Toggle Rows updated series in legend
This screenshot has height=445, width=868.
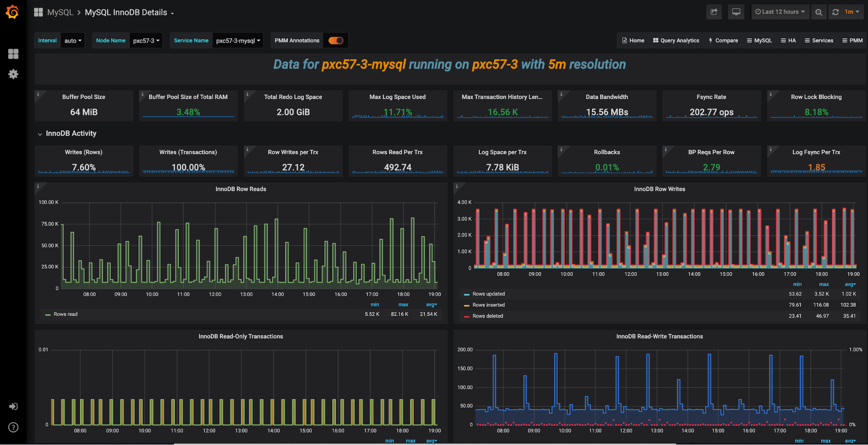(488, 294)
